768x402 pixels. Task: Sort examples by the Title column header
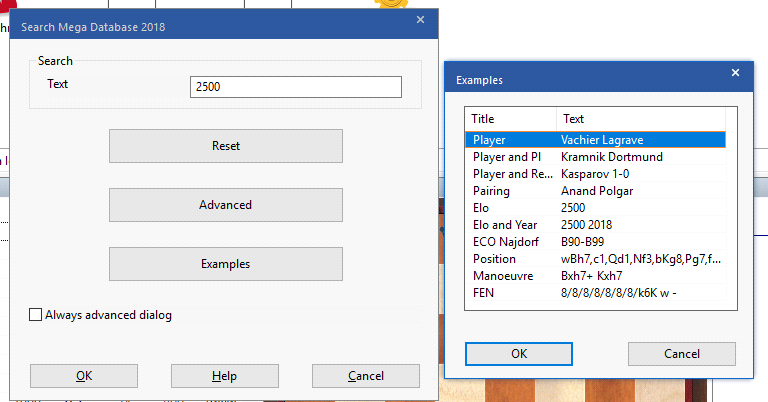coord(510,119)
